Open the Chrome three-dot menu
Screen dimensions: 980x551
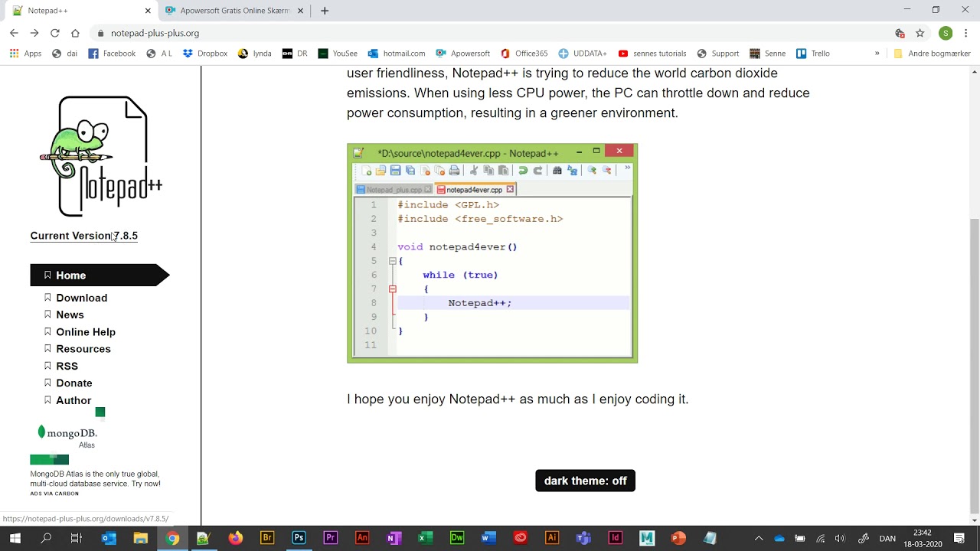(966, 33)
